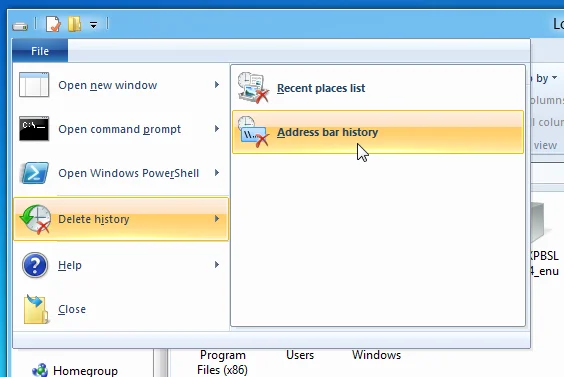Click the New folder quick access icon
Viewport: 564px width, 377px height.
click(74, 24)
